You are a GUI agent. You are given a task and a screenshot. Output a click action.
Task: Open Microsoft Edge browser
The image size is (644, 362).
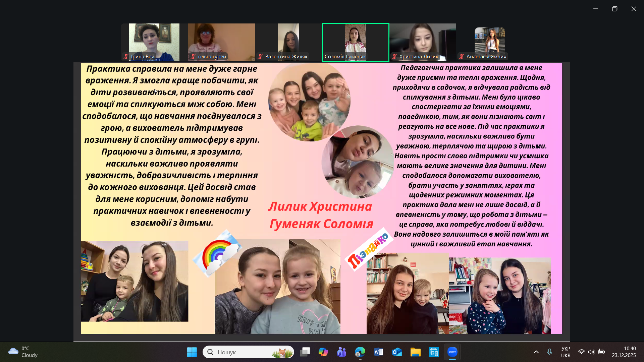(x=360, y=352)
